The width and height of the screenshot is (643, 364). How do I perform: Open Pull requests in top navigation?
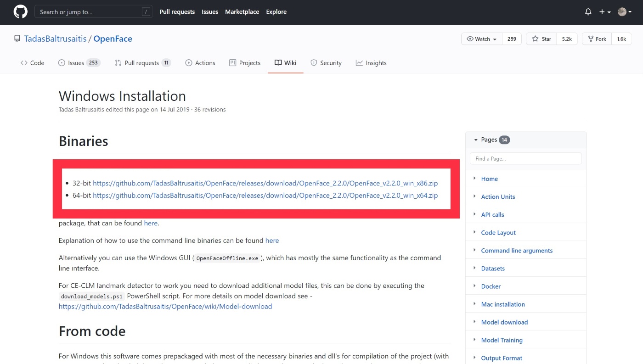pyautogui.click(x=177, y=12)
